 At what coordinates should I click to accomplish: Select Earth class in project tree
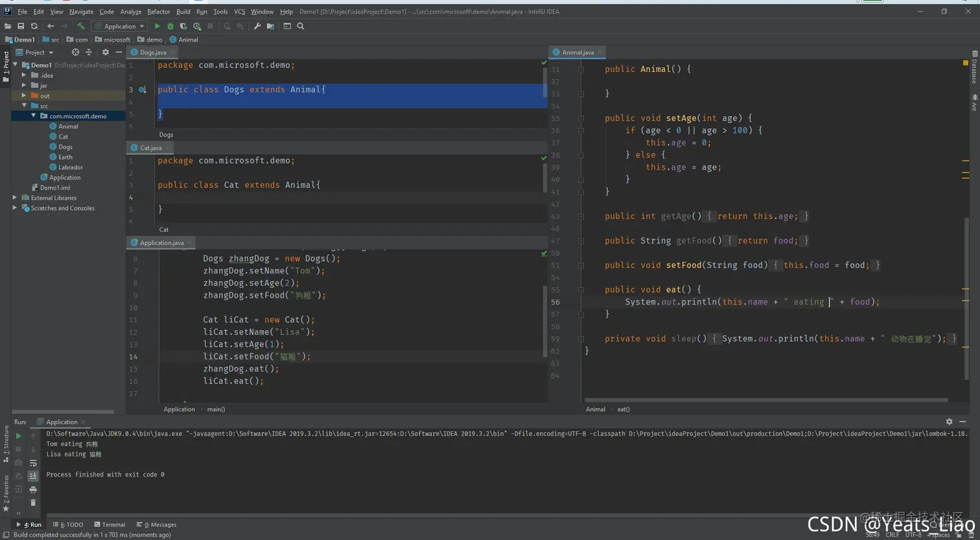(x=65, y=157)
